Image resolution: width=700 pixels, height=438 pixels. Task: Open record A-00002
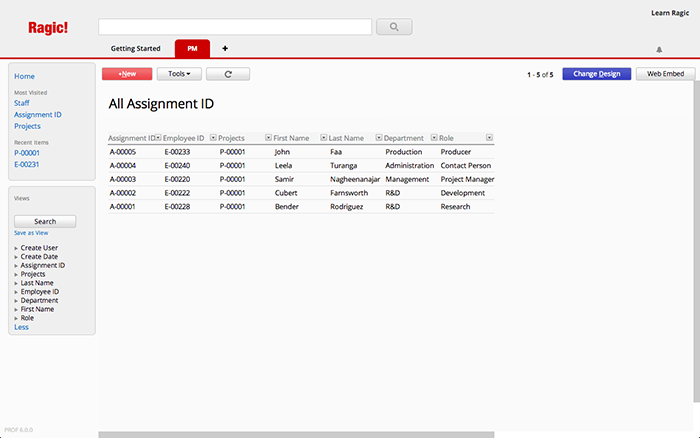[123, 193]
